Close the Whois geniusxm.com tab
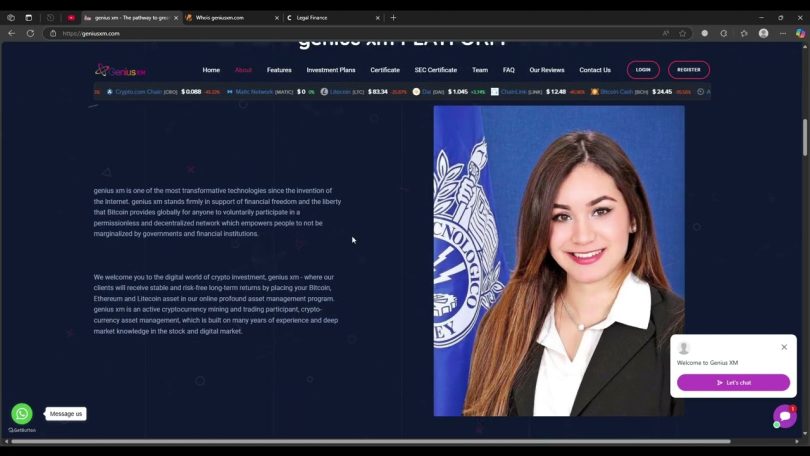The image size is (810, 456). point(276,18)
